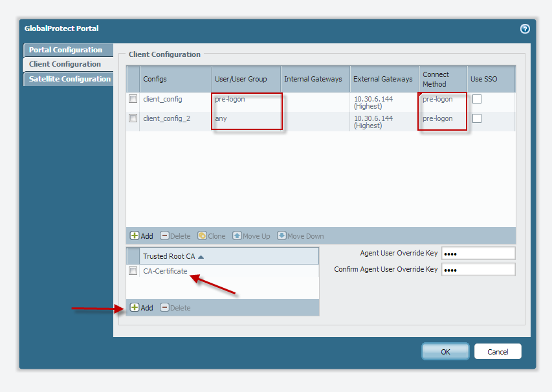The image size is (552, 392).
Task: Click the Move Down button
Action: point(300,236)
